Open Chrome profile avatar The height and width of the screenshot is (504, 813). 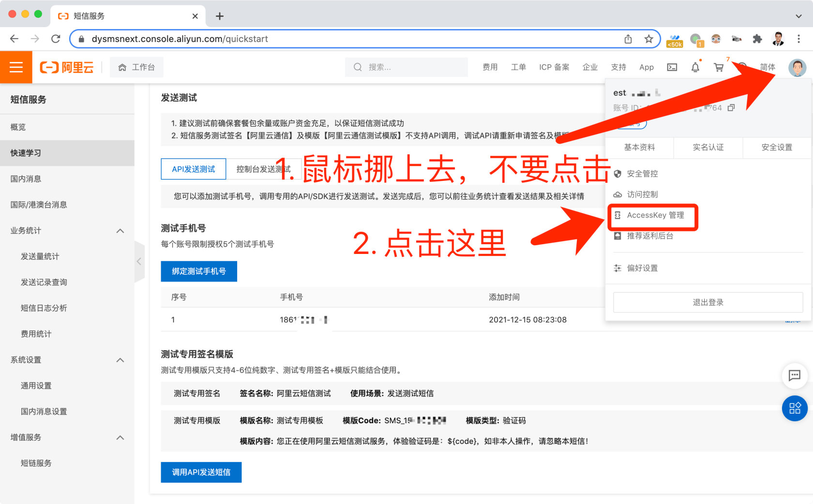coord(778,39)
